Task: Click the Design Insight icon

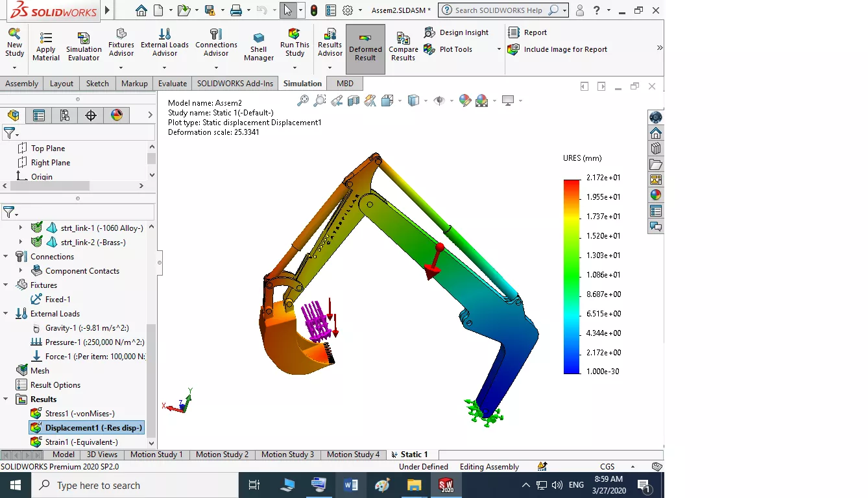Action: [x=429, y=32]
